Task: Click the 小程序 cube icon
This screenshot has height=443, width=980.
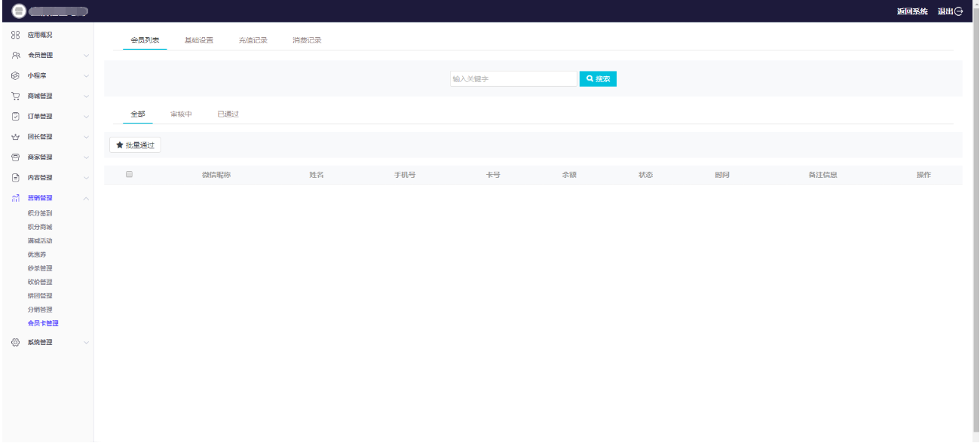Action: click(15, 76)
